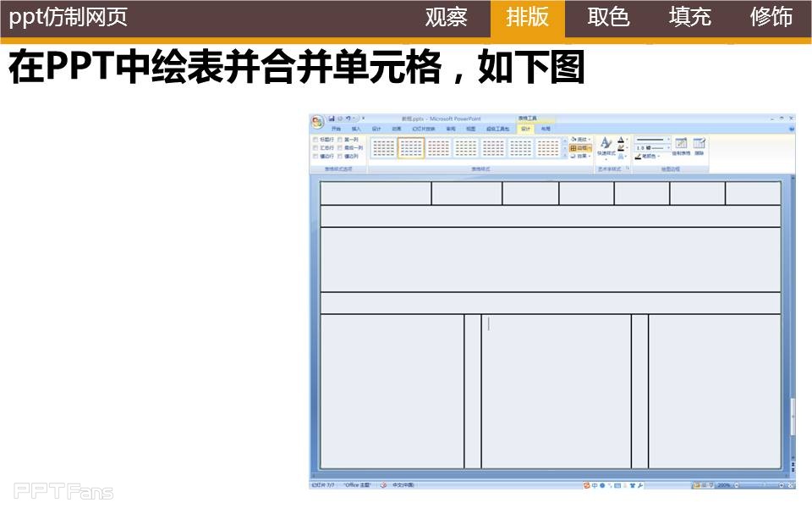This screenshot has width=812, height=508.
Task: Click the Office button orb
Action: click(x=317, y=122)
